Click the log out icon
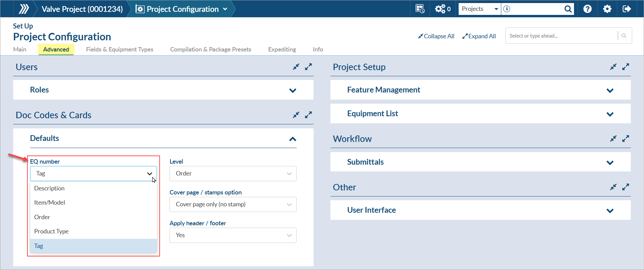Viewport: 644px width, 270px height. pos(627,9)
